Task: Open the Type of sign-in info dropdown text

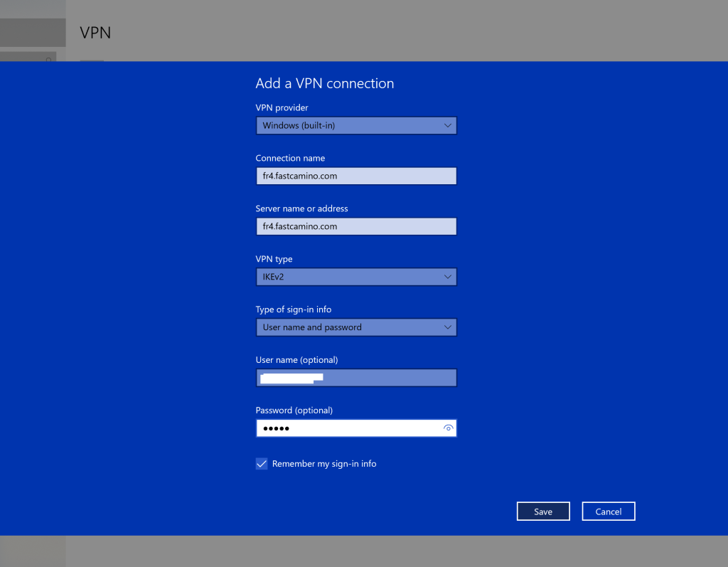Action: click(312, 327)
